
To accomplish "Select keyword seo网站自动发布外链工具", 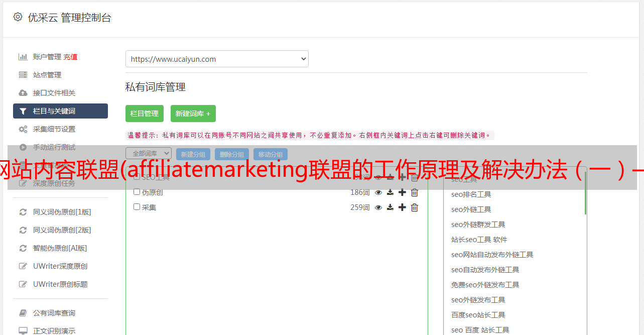I will click(492, 255).
